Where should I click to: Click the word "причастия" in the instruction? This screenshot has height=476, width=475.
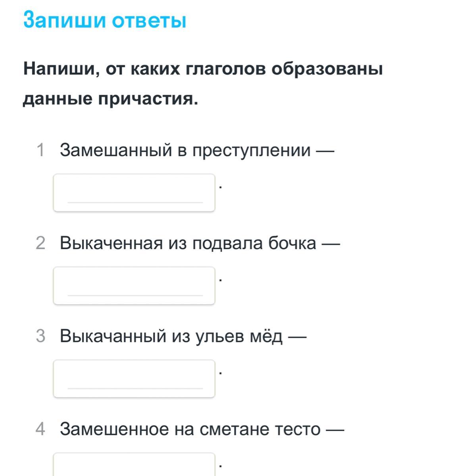click(x=147, y=99)
